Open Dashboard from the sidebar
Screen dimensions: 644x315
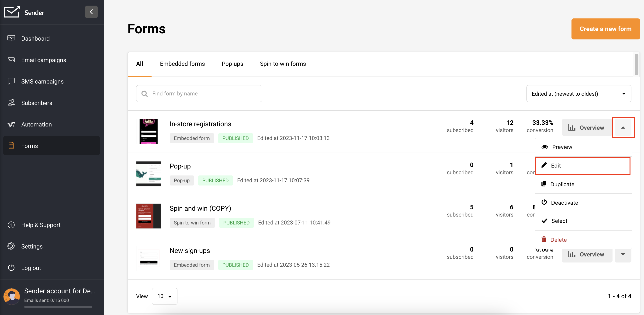point(35,38)
